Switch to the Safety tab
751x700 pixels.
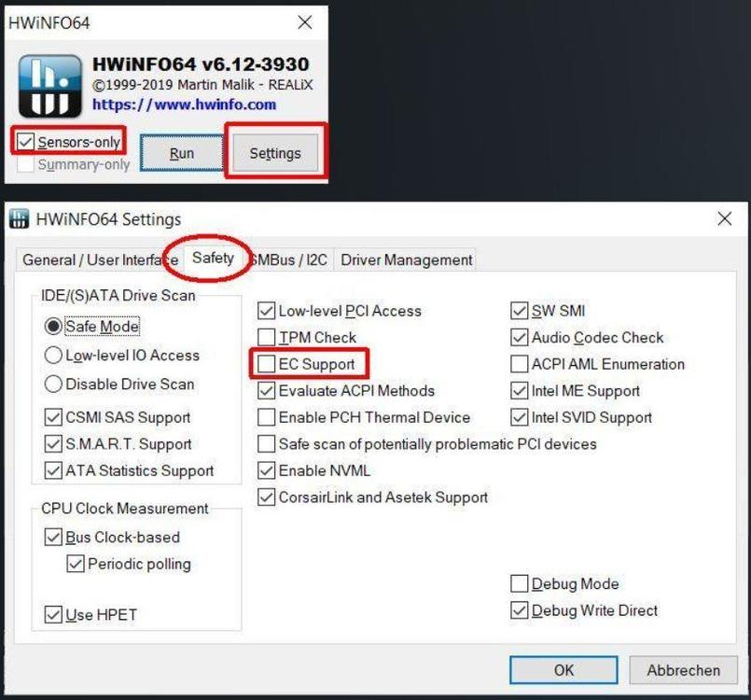pos(213,259)
